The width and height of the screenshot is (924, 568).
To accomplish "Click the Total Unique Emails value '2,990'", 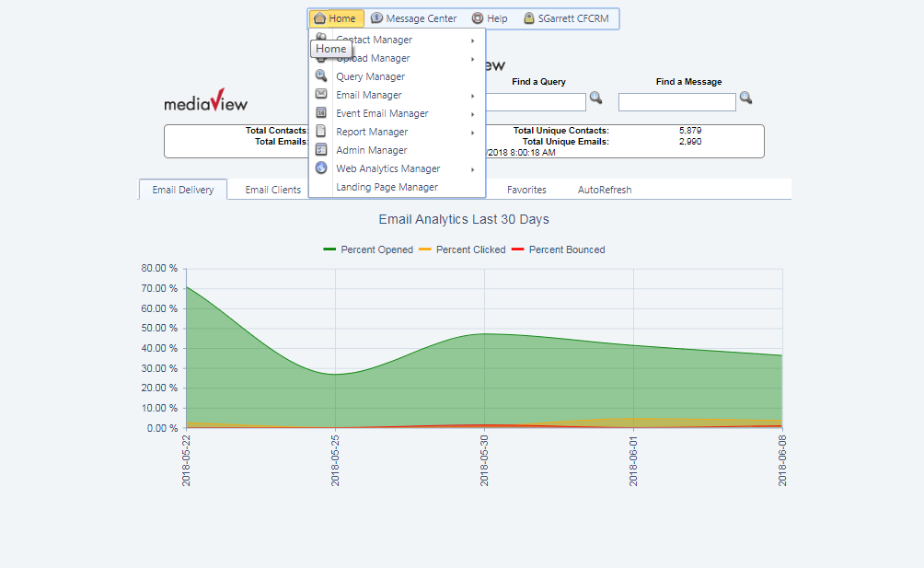I will [690, 142].
